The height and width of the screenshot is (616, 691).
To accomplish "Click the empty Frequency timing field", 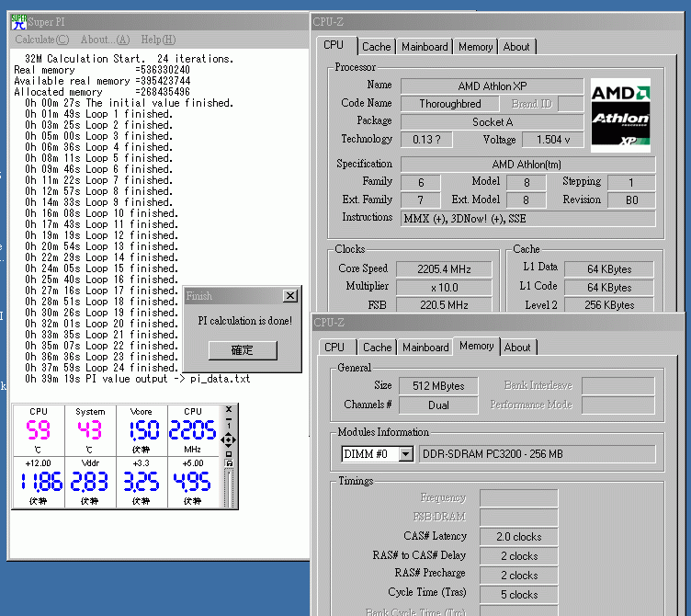I will (518, 497).
